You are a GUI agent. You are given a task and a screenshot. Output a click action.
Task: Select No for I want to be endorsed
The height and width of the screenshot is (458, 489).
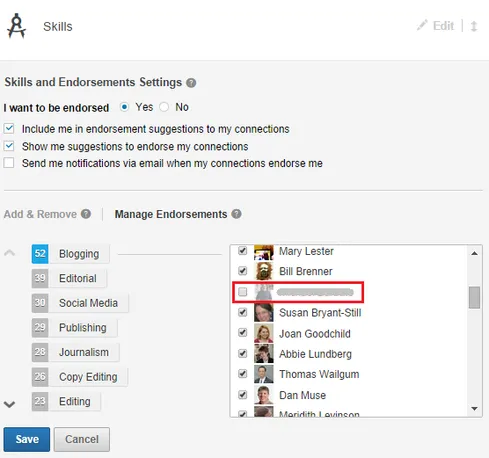pos(164,107)
